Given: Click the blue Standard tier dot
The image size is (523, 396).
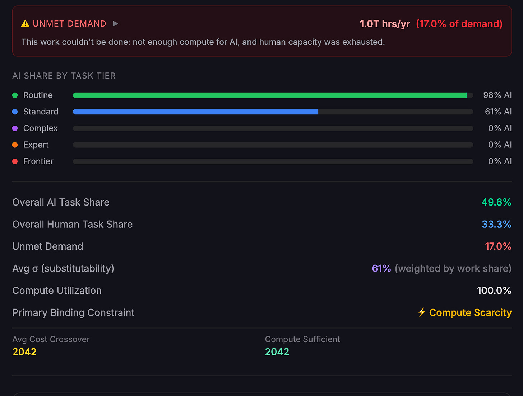Looking at the screenshot, I should click(15, 112).
